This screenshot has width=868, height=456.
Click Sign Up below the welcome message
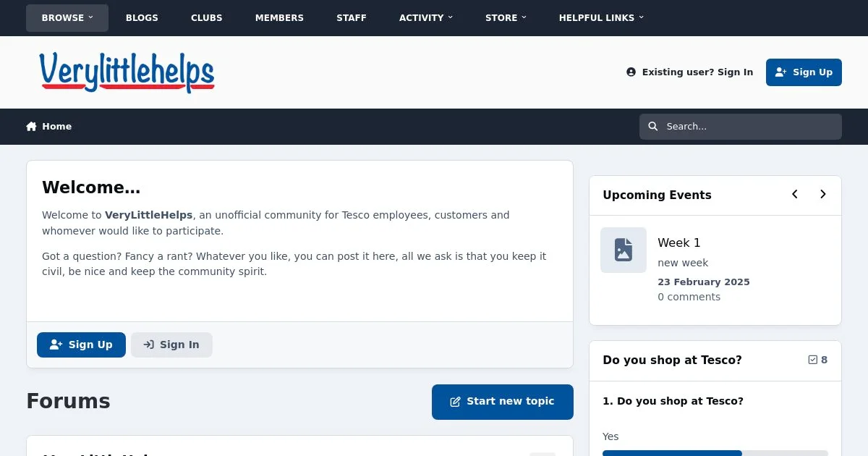pos(81,345)
